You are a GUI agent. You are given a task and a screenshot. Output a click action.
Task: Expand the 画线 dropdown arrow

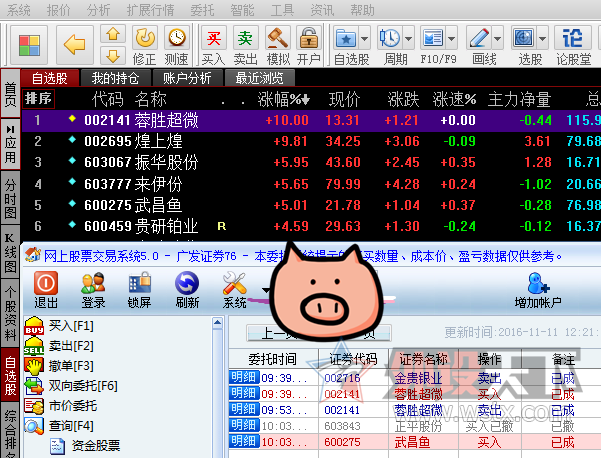click(498, 38)
